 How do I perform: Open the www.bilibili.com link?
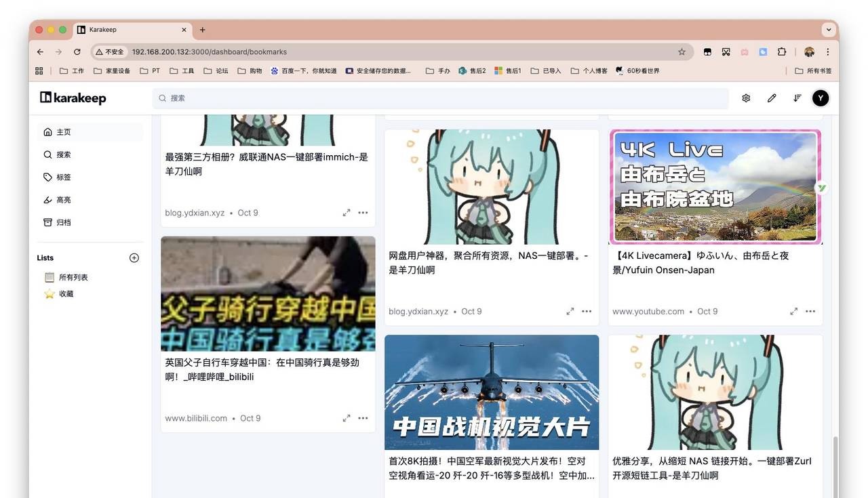tap(196, 418)
